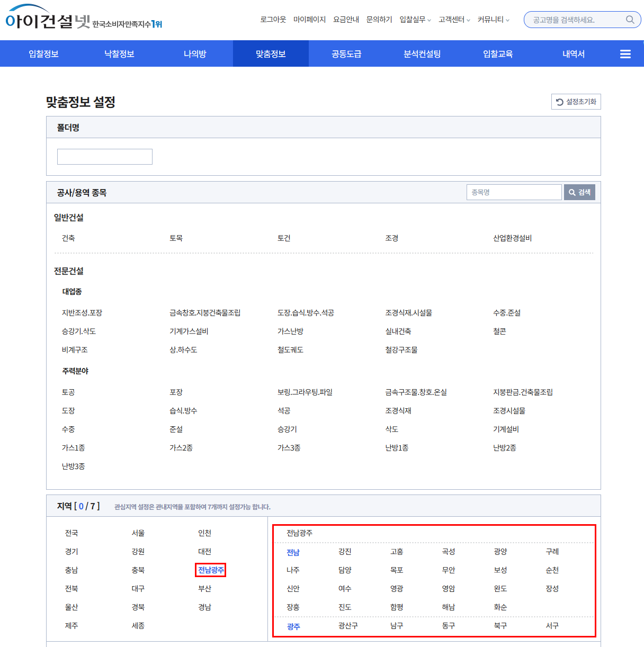This screenshot has width=644, height=647.
Task: Select 금속구조물.창호.온실 item
Action: [416, 392]
